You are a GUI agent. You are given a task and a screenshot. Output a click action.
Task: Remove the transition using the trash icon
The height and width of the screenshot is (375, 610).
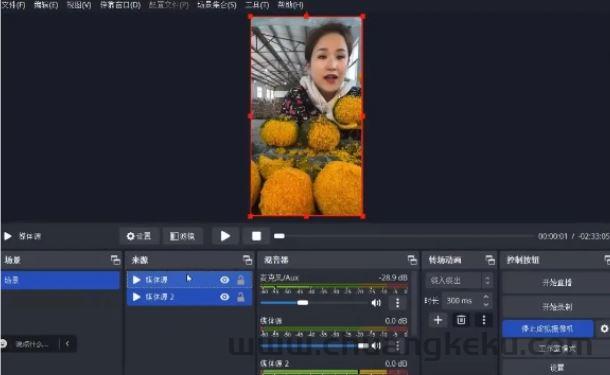[461, 320]
